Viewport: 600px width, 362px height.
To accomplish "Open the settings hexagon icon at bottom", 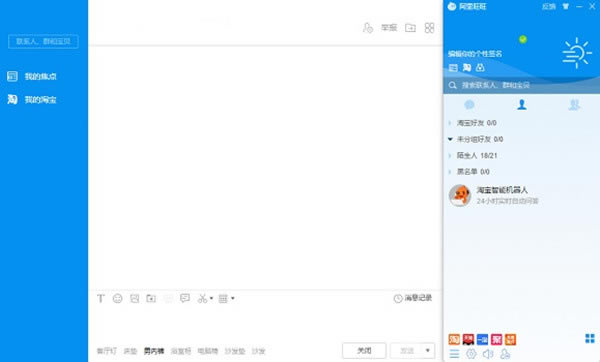I will point(471,354).
